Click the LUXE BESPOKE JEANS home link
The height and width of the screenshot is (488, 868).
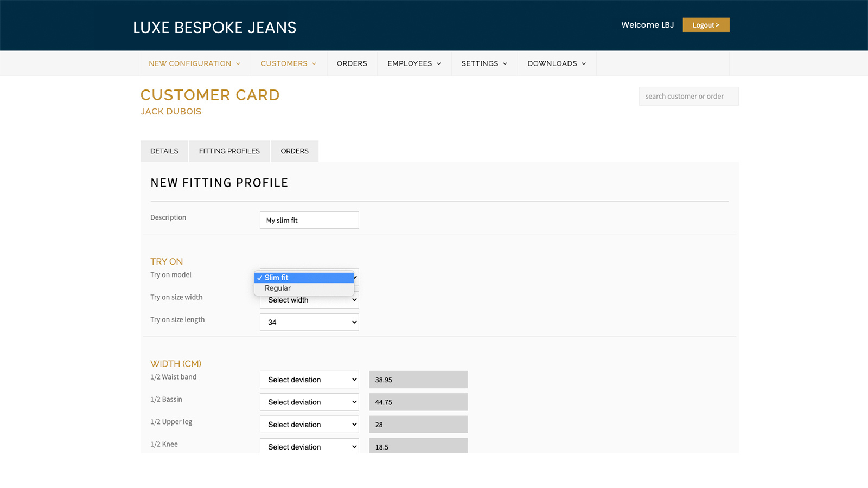214,27
